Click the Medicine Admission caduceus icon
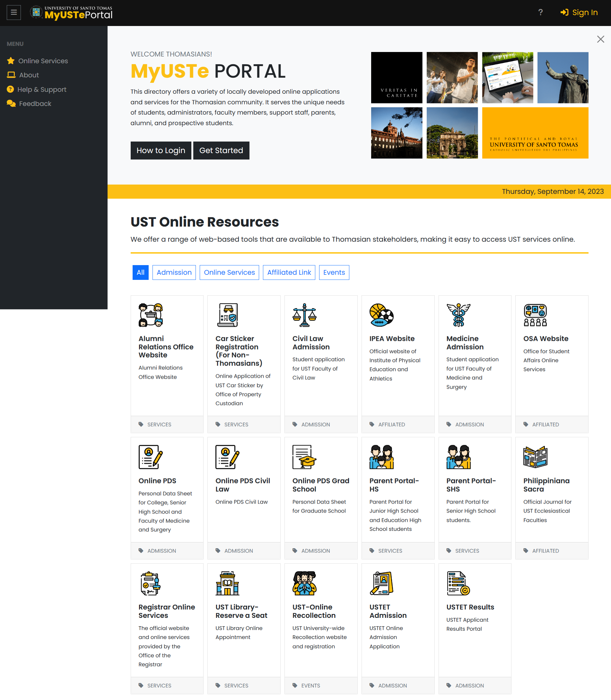The width and height of the screenshot is (611, 700). click(458, 315)
